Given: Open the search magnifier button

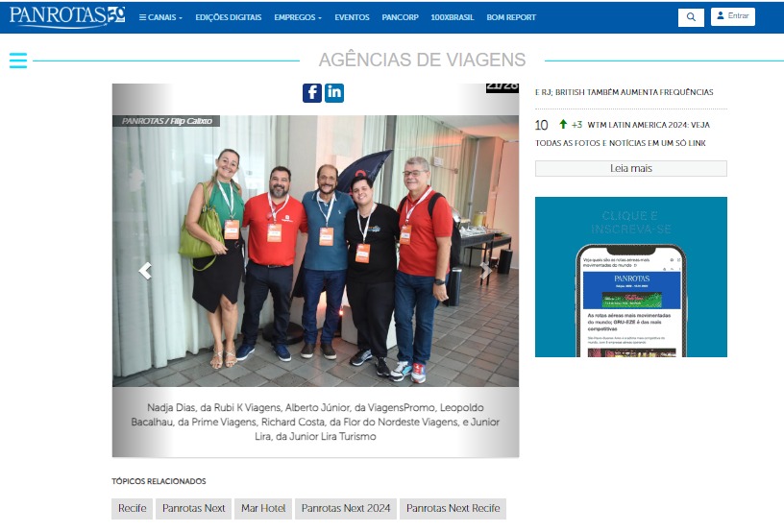Looking at the screenshot, I should point(691,17).
